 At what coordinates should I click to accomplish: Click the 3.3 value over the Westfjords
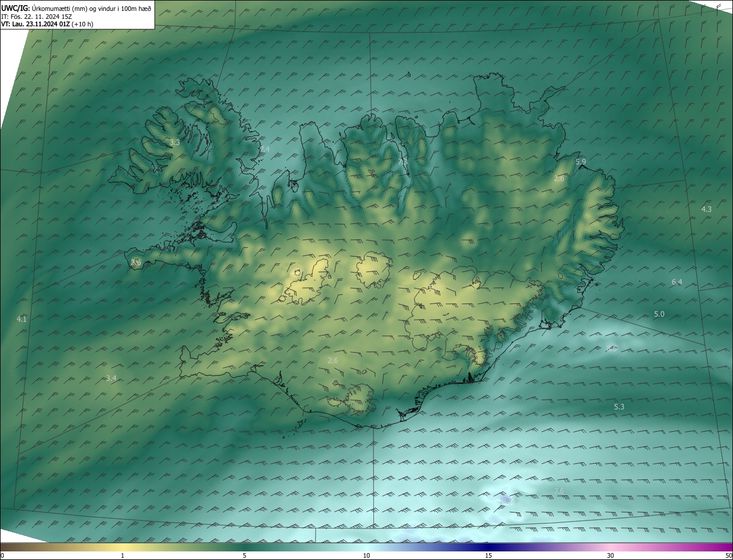(175, 142)
